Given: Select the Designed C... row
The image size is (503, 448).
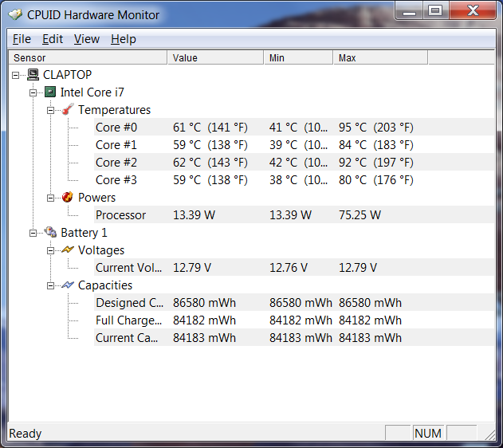Looking at the screenshot, I should [294, 302].
